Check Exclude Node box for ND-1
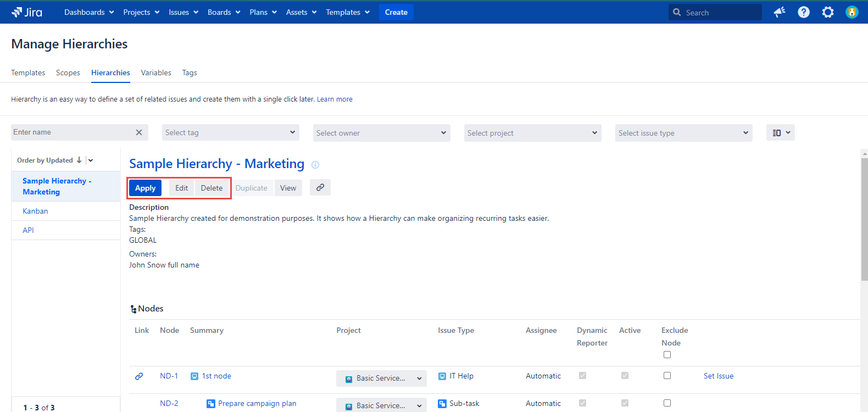 coord(667,376)
